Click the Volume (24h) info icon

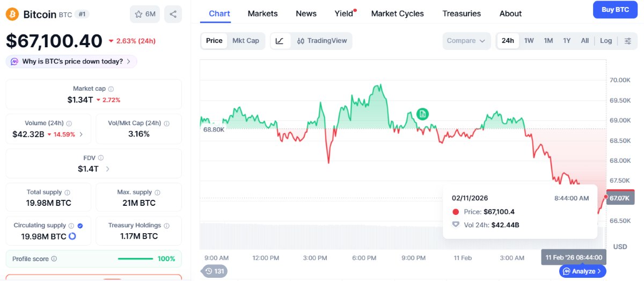(69, 123)
